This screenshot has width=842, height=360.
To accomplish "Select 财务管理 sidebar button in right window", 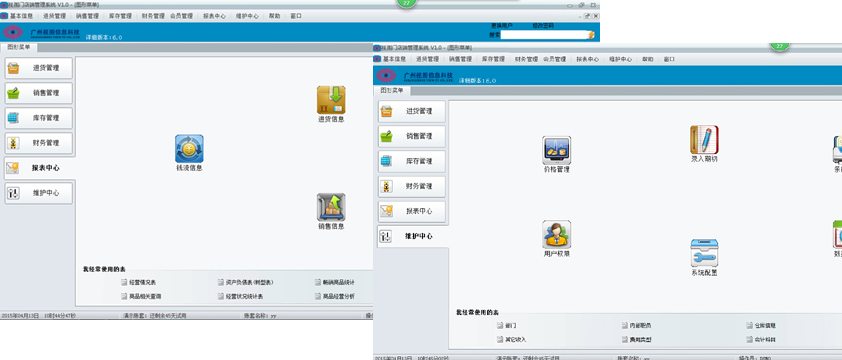I will [412, 186].
